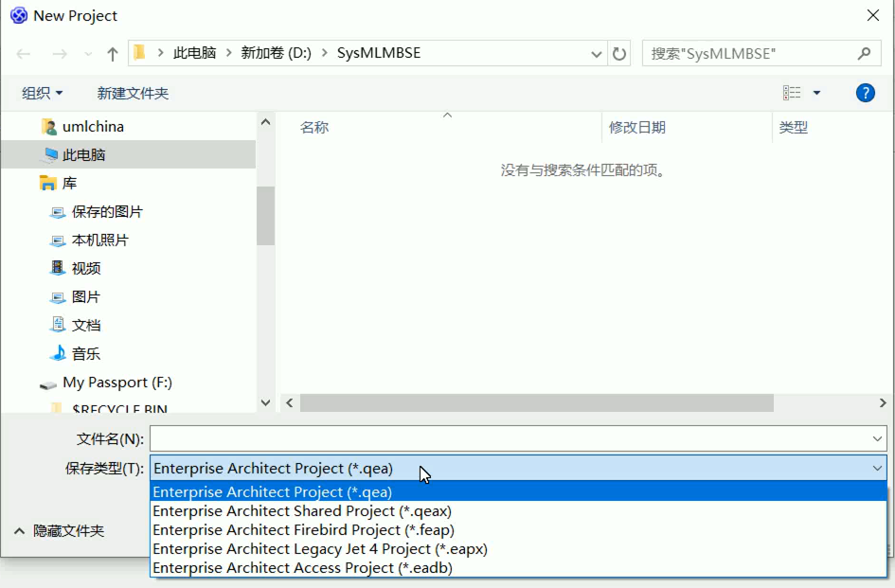This screenshot has width=895, height=588.
Task: Click the 音乐 note icon
Action: pyautogui.click(x=58, y=353)
